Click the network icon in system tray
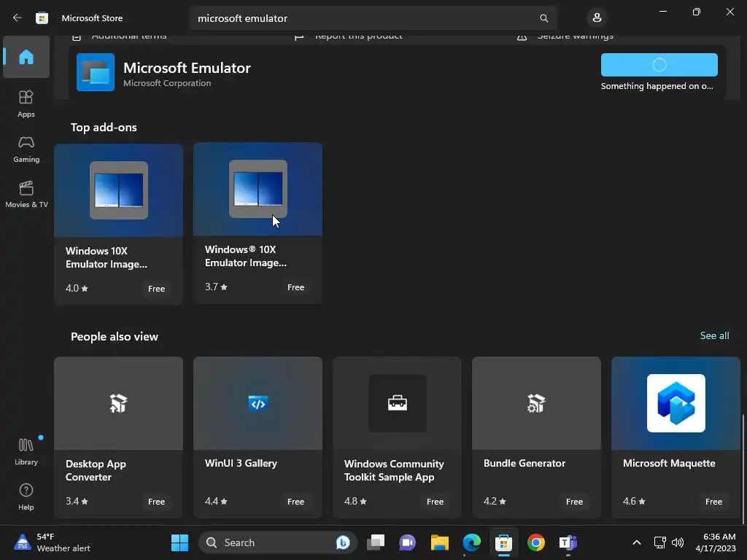Image resolution: width=747 pixels, height=560 pixels. [x=659, y=542]
